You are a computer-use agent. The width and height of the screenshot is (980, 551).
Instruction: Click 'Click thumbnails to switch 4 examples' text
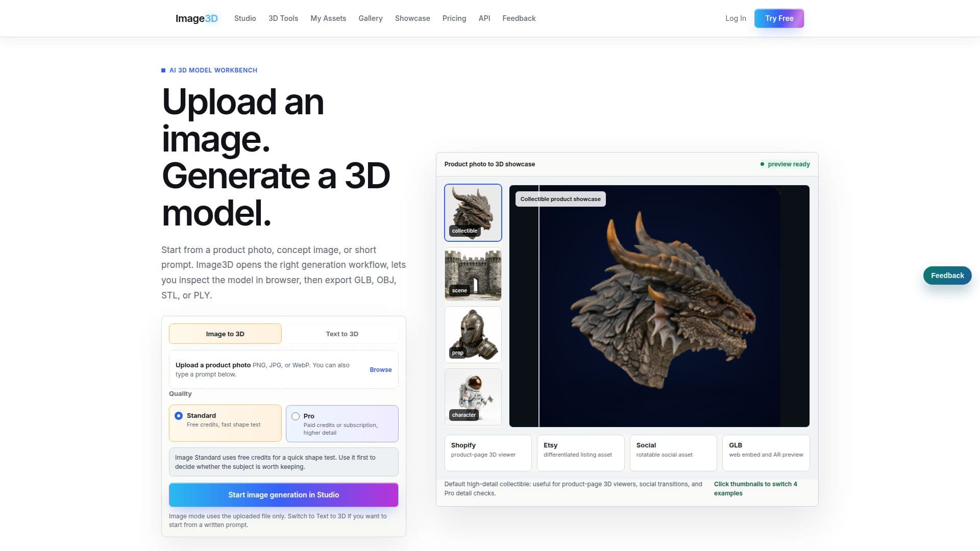[755, 489]
